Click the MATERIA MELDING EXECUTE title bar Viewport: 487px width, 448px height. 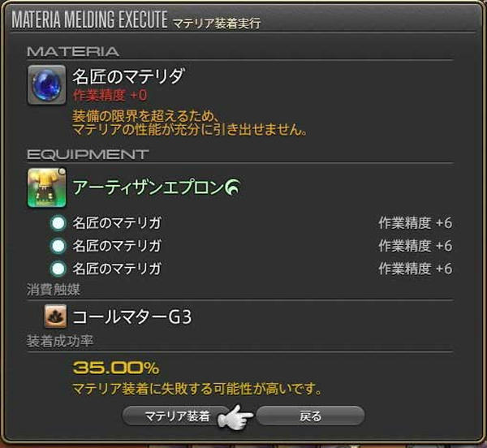[x=136, y=19]
